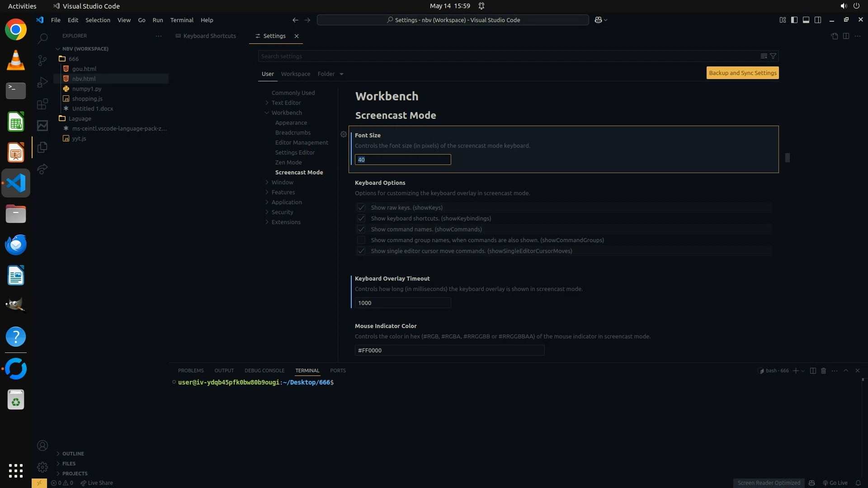Click Backup and Sync Settings button

(x=742, y=73)
